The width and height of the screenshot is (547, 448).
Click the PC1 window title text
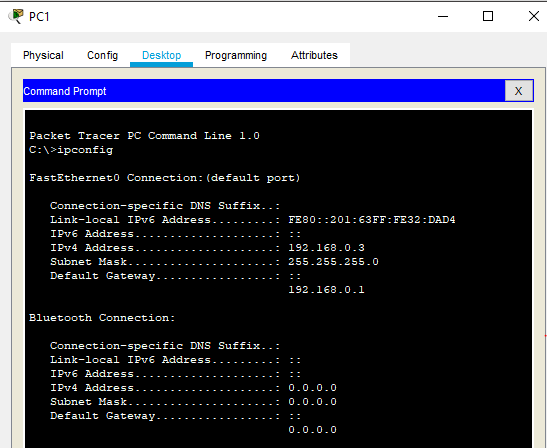(39, 16)
